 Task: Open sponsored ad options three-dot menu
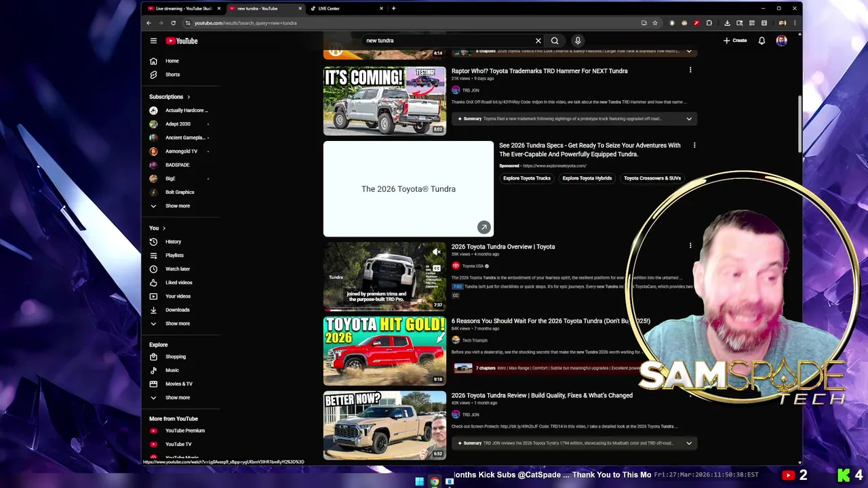(694, 145)
